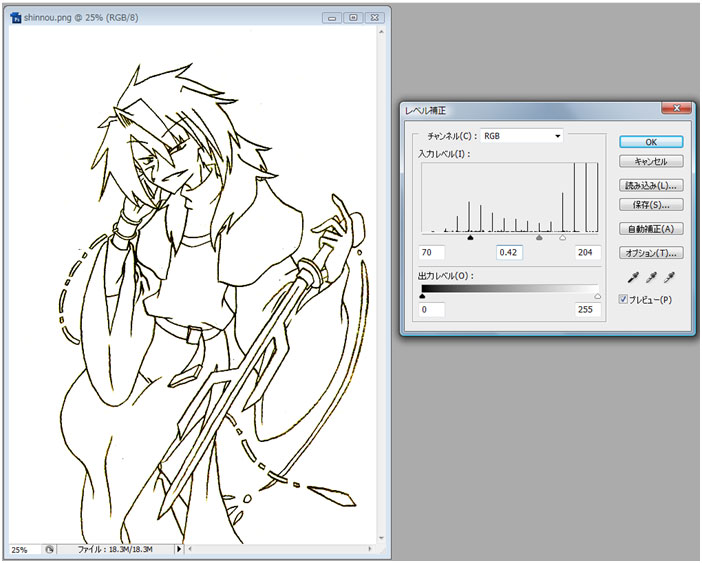Minimize the shinnou.png document window
702x563 pixels.
tap(332, 18)
